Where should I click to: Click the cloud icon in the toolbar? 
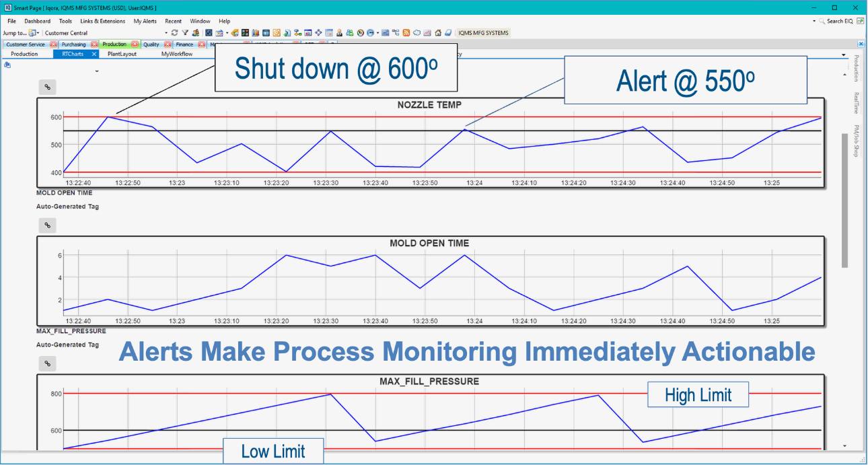(x=417, y=32)
